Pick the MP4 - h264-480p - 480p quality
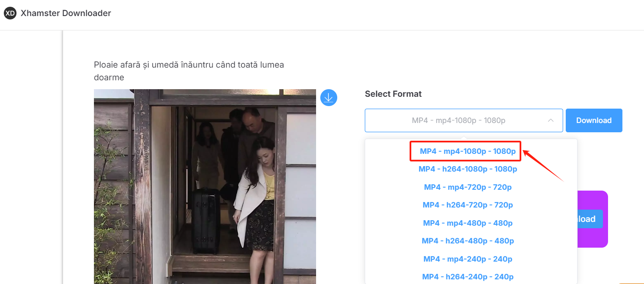Screen dimensions: 644x284 [468, 240]
